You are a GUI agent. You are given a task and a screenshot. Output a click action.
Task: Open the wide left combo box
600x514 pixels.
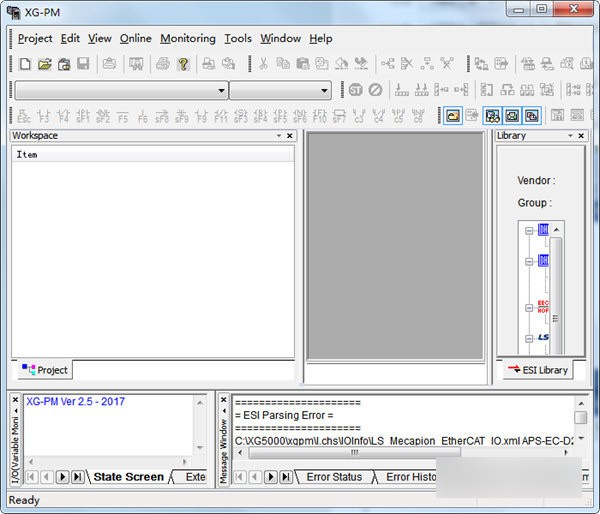click(x=120, y=90)
